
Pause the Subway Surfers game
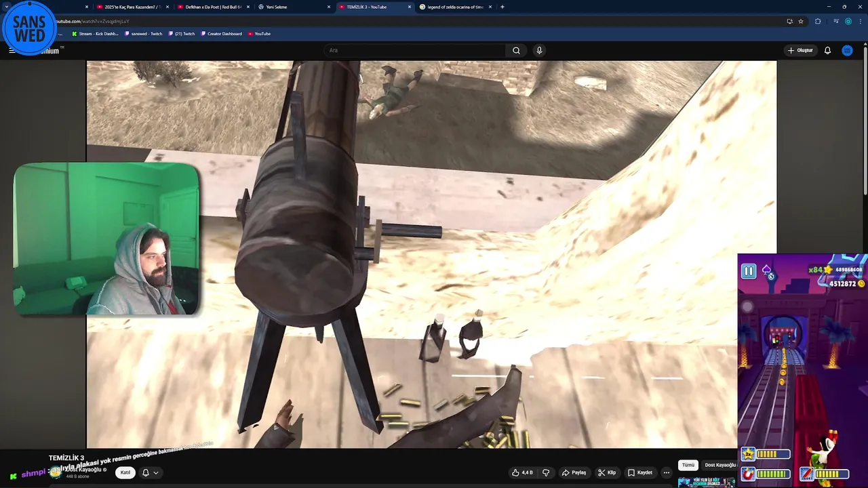[x=749, y=272]
